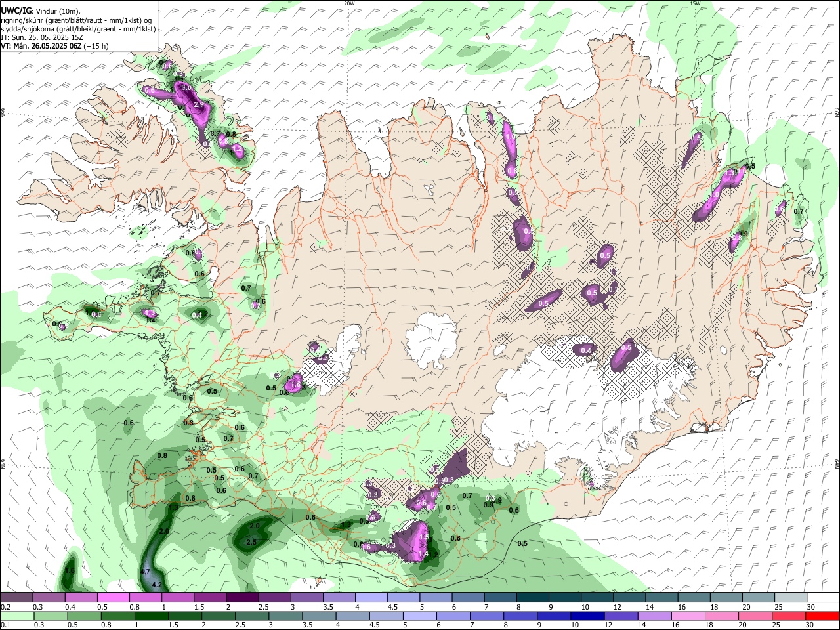Click the 3.0 precipitation value on the map
This screenshot has height=630, width=840.
coord(186,87)
